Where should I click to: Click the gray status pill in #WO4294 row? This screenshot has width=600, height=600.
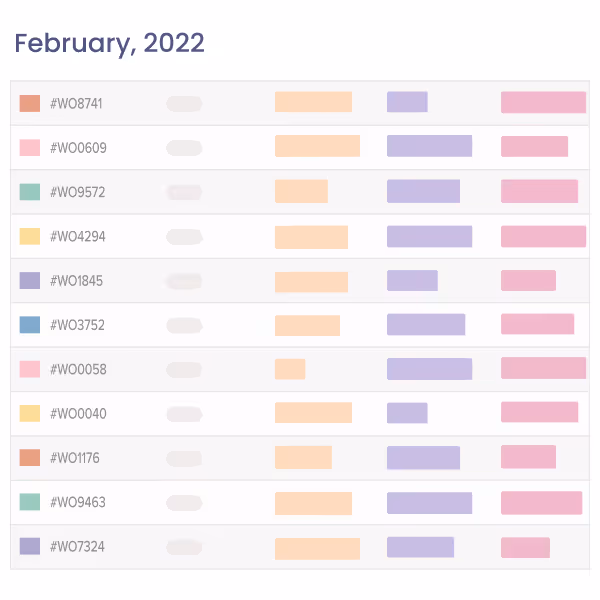click(184, 237)
